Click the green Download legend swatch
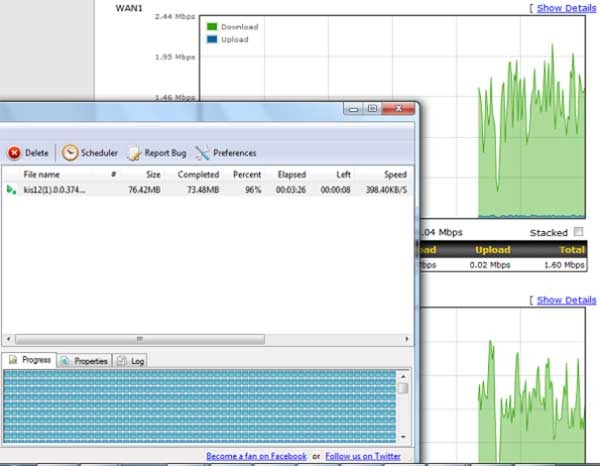This screenshot has height=466, width=600. pyautogui.click(x=212, y=26)
